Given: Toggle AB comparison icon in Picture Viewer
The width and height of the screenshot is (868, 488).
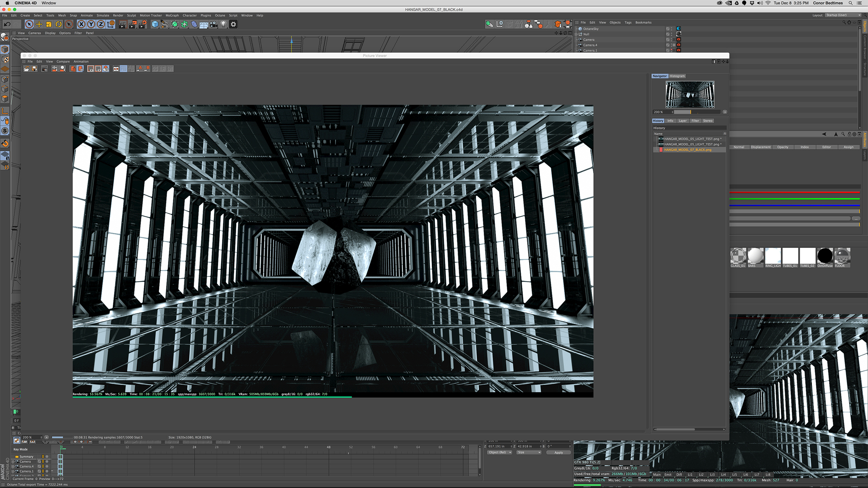Looking at the screenshot, I should pyautogui.click(x=116, y=69).
